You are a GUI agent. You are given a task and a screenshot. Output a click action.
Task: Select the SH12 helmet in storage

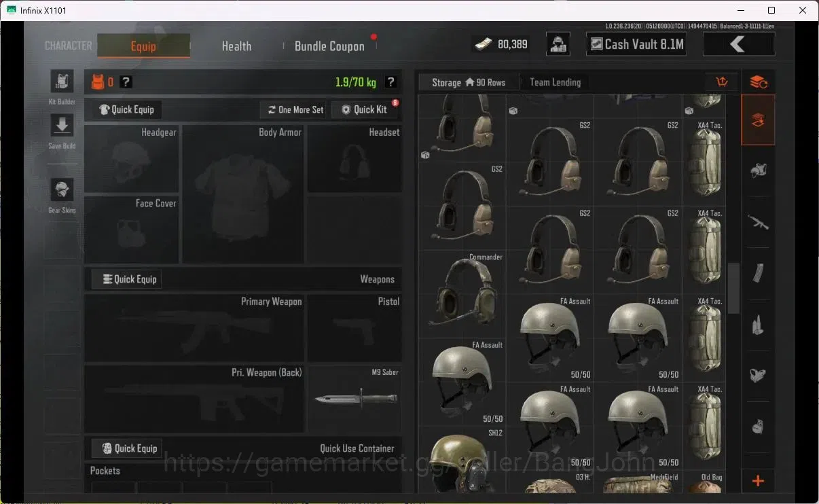pos(462,461)
